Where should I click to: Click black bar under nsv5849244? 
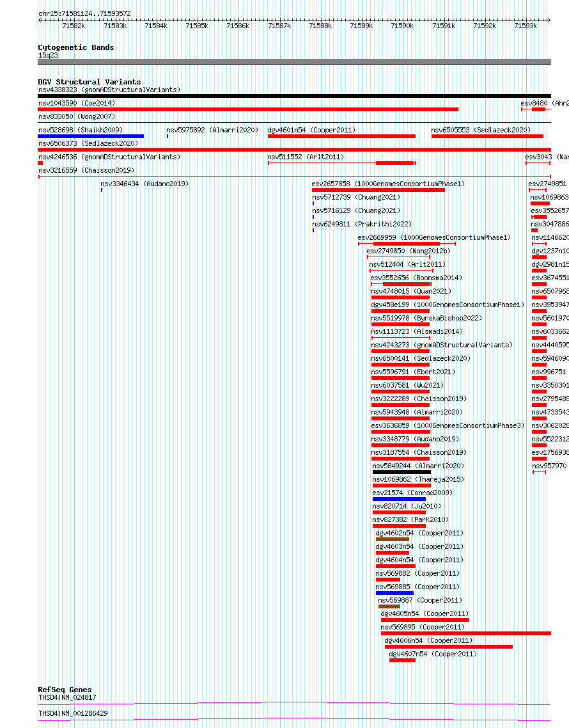click(401, 472)
